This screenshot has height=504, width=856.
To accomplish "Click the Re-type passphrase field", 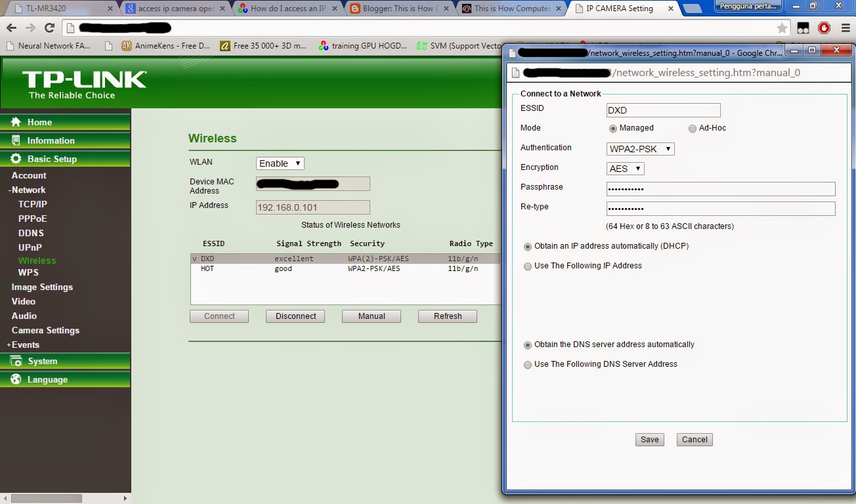I will click(721, 209).
